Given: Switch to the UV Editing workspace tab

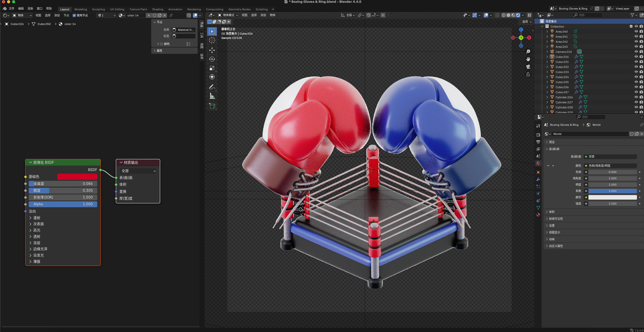Looking at the screenshot, I should (117, 9).
